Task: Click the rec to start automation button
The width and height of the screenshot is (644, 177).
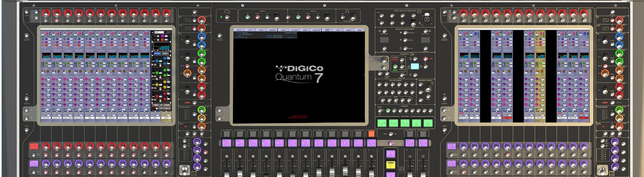Action: [384, 31]
